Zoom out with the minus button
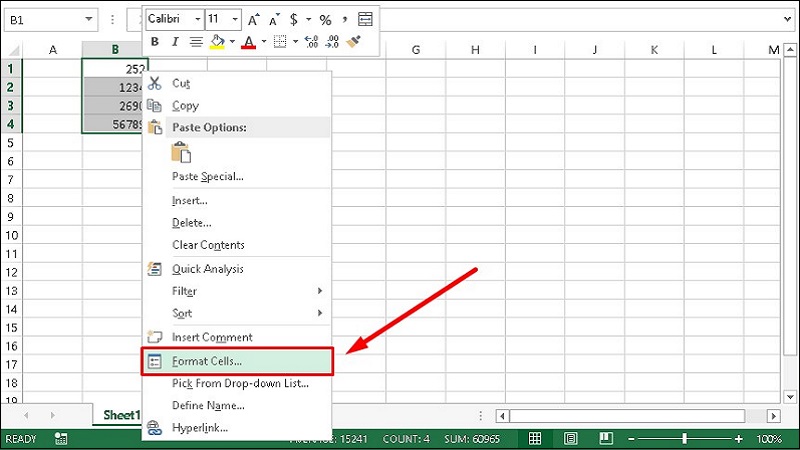The height and width of the screenshot is (450, 800). pyautogui.click(x=631, y=439)
